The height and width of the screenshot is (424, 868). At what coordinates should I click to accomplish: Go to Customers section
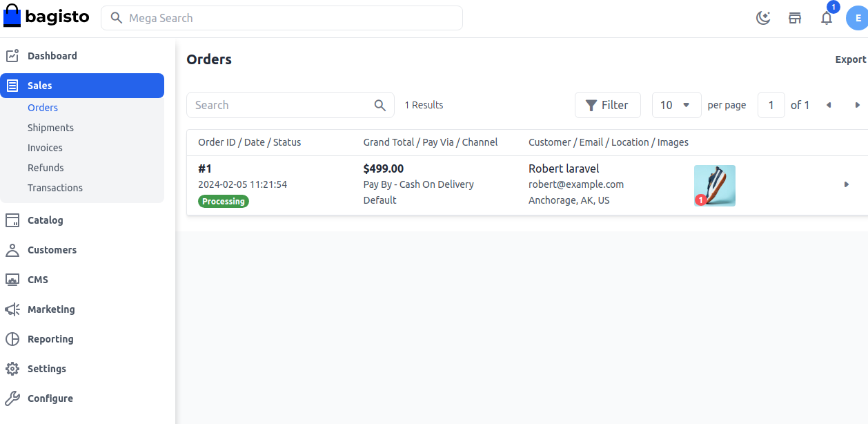pyautogui.click(x=52, y=250)
